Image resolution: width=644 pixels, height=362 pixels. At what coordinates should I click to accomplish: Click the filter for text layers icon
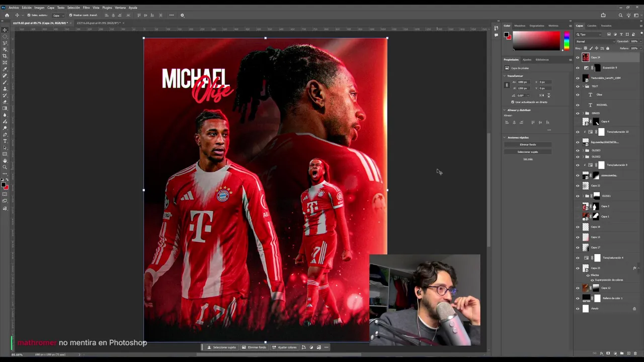coord(621,34)
